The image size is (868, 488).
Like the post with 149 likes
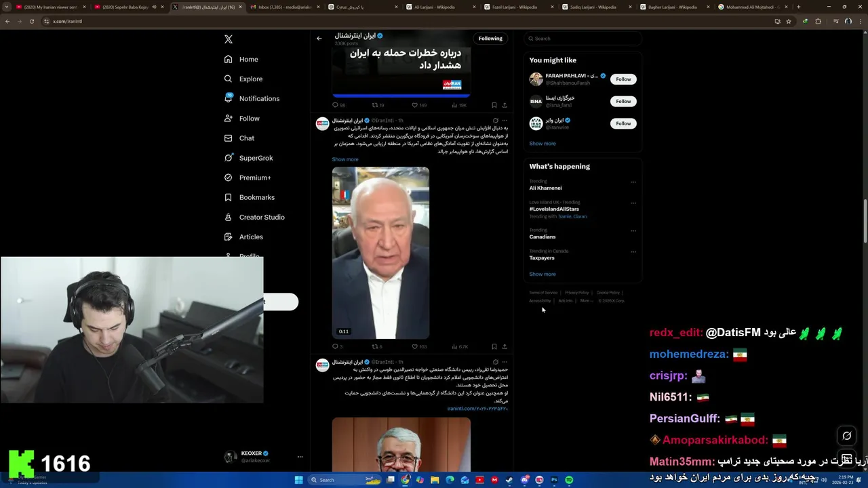419,105
